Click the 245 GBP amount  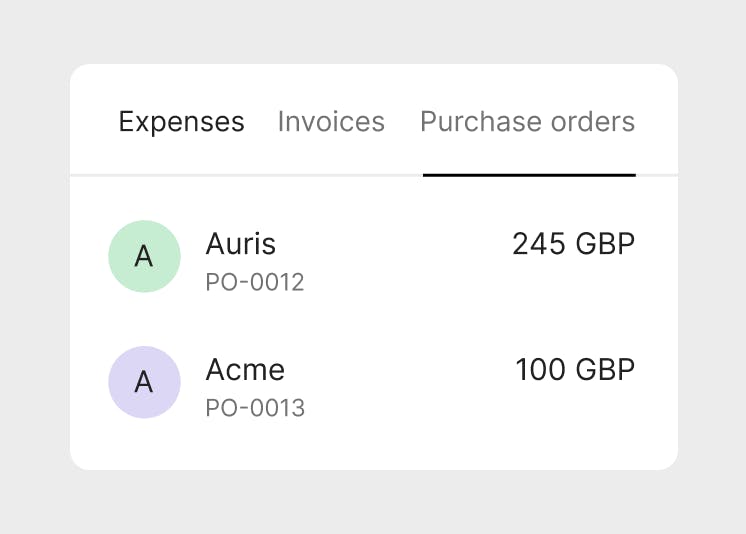pyautogui.click(x=573, y=244)
